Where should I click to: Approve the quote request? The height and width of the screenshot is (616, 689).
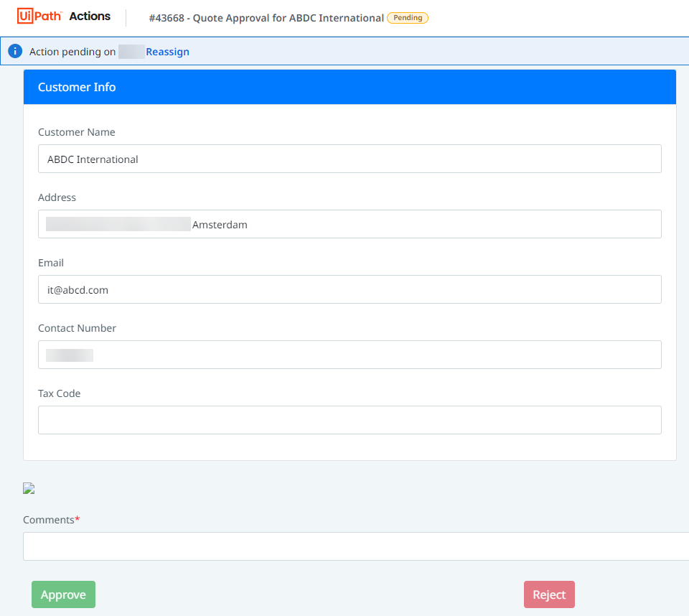pyautogui.click(x=63, y=594)
